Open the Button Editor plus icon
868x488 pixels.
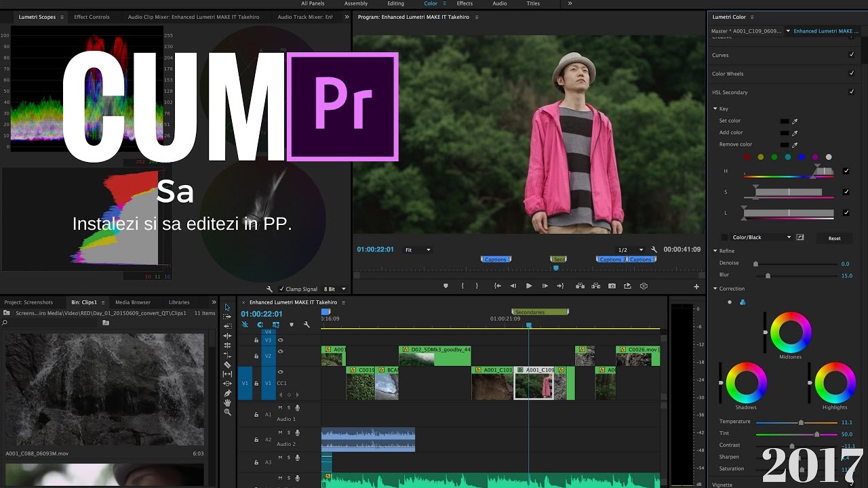[696, 286]
